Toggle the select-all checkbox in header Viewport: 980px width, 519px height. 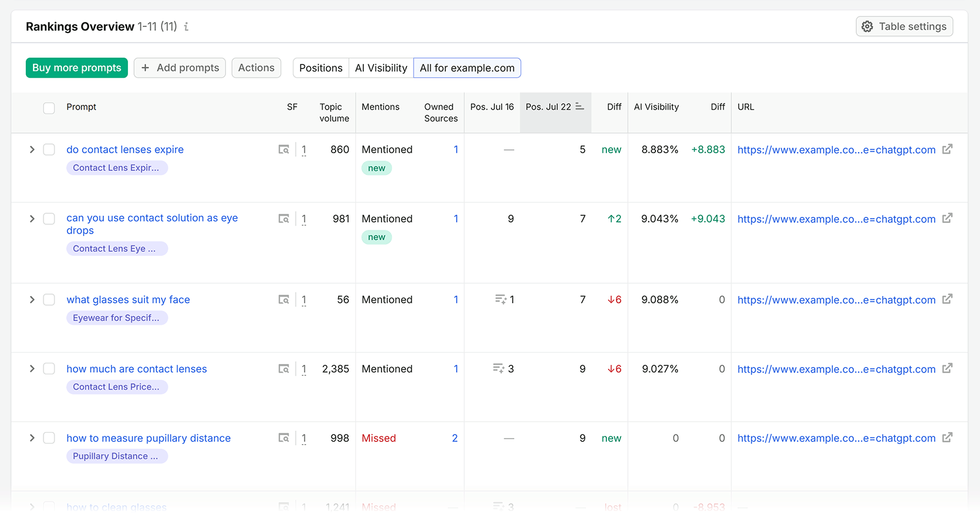(49, 108)
